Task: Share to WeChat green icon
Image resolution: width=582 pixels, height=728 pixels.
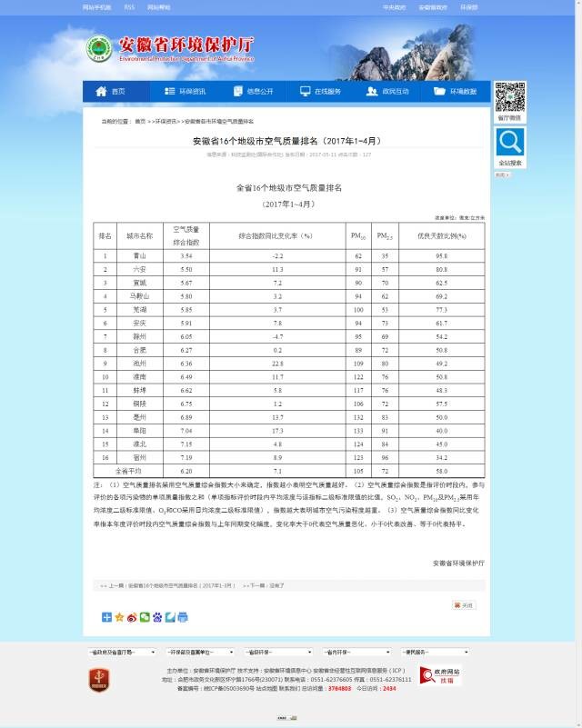Action: (145, 617)
